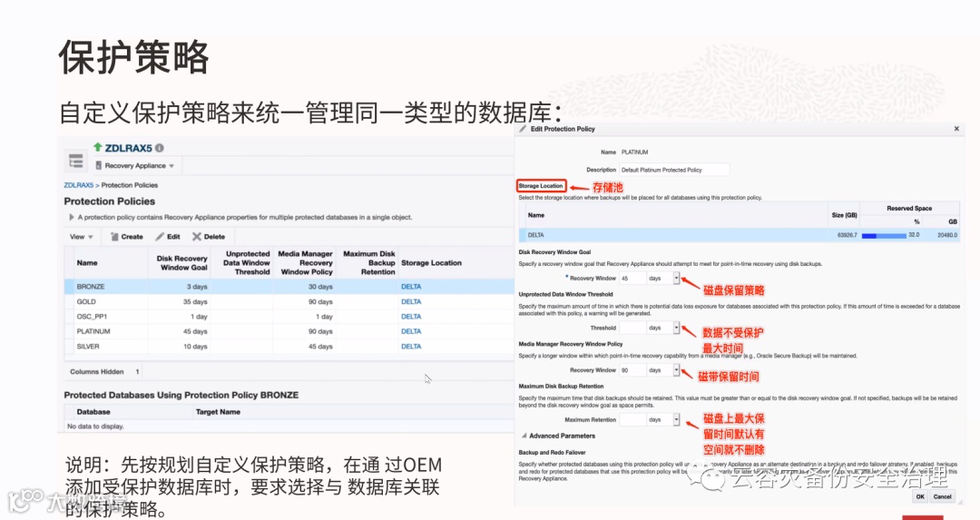Sort by Name column header
The height and width of the screenshot is (520, 980).
pos(87,263)
